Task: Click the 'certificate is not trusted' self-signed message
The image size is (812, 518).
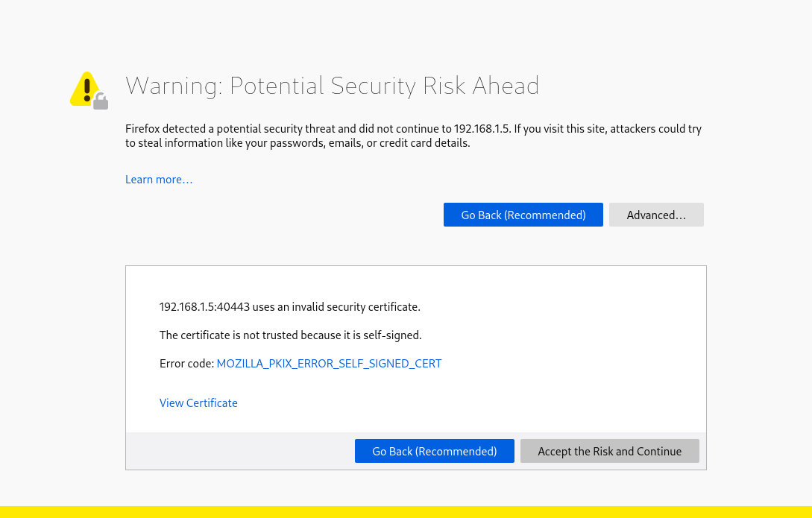Action: coord(290,335)
